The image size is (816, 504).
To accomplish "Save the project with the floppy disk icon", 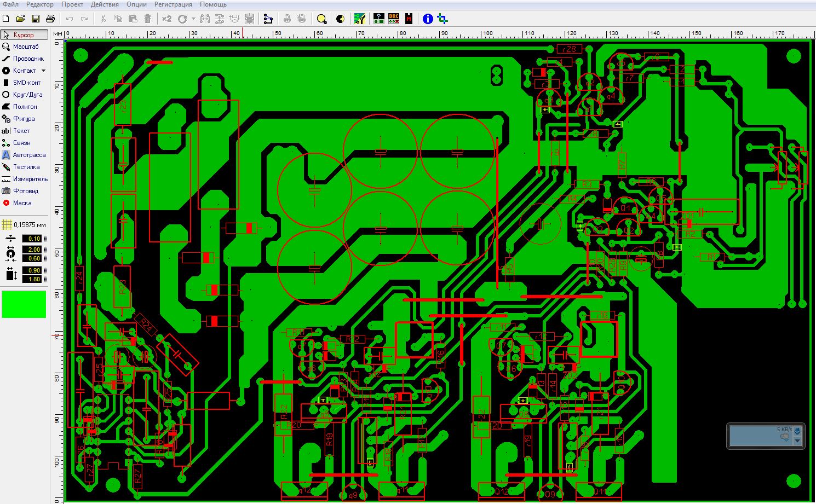I will tap(35, 19).
